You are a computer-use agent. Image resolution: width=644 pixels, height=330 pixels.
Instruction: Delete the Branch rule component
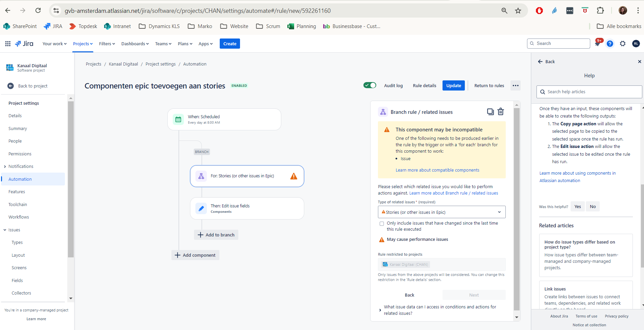click(501, 112)
